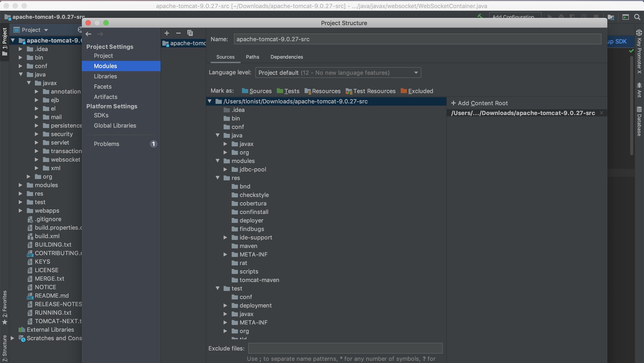Screen dimensions: 644x363
Task: Mark selection as Sources
Action: (257, 91)
